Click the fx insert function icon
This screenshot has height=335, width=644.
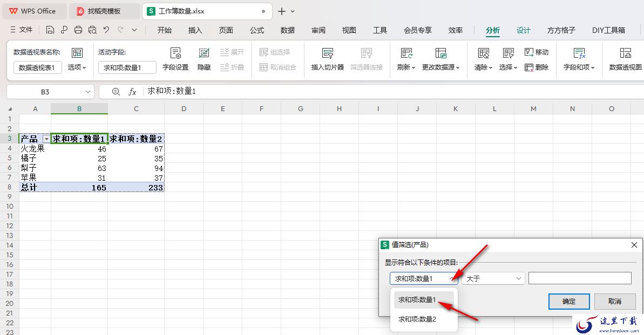click(132, 92)
